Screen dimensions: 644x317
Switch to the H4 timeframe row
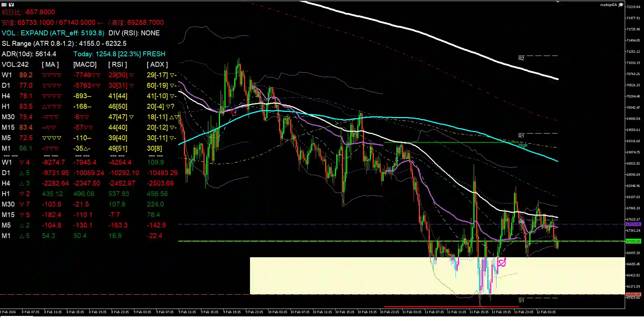[6, 96]
